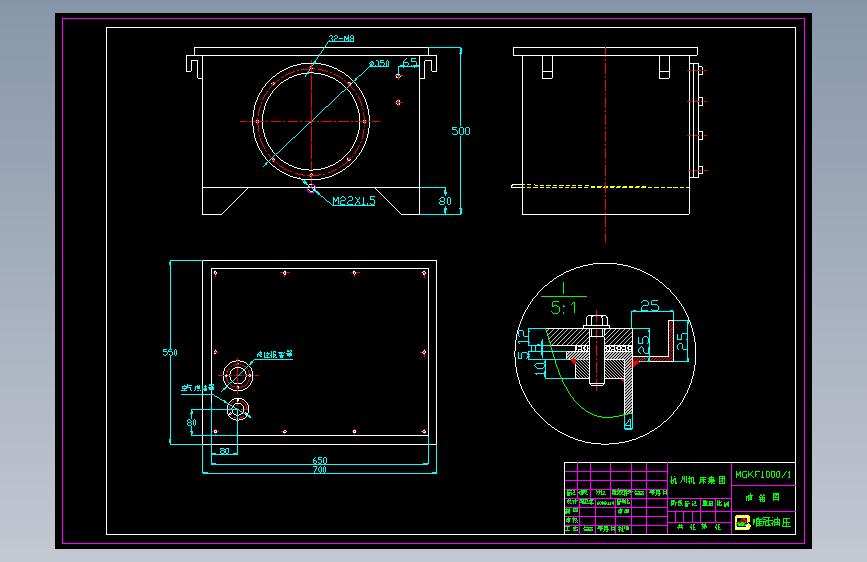The image size is (867, 562).
Task: Click the 650 width dimension text
Action: tap(320, 460)
